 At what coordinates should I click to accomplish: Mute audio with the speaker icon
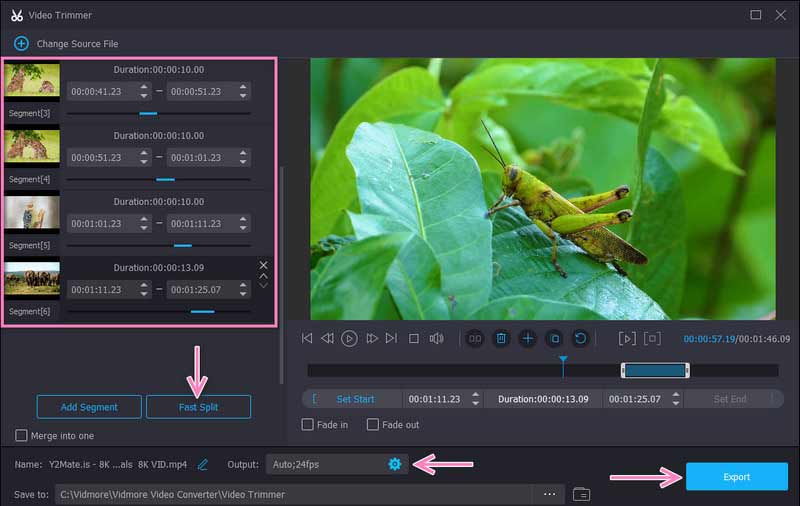click(x=436, y=339)
